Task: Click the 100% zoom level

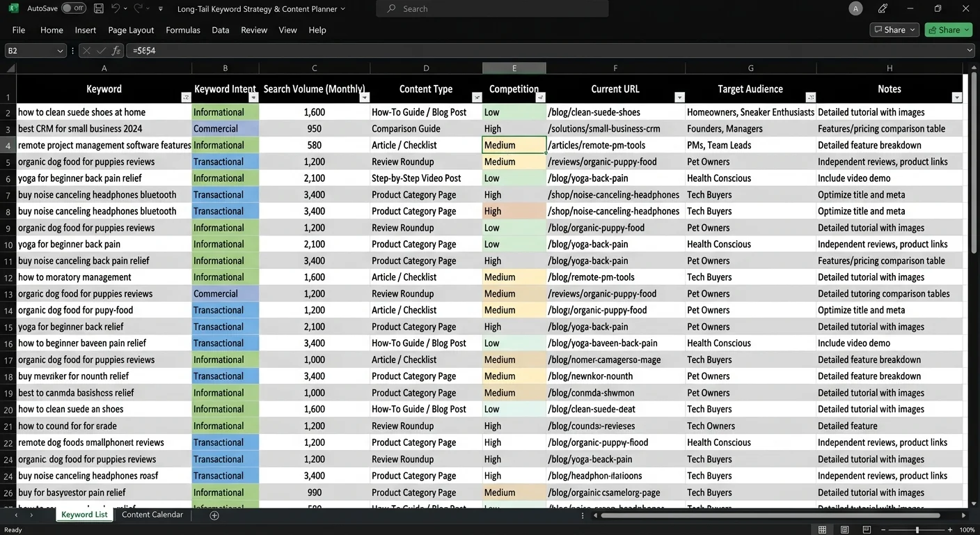Action: click(967, 530)
